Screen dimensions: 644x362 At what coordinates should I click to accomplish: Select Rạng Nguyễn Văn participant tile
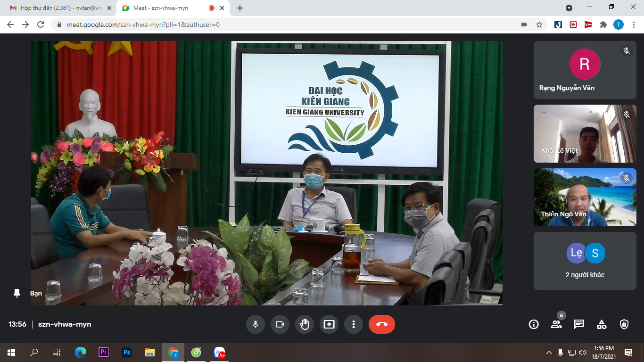585,70
